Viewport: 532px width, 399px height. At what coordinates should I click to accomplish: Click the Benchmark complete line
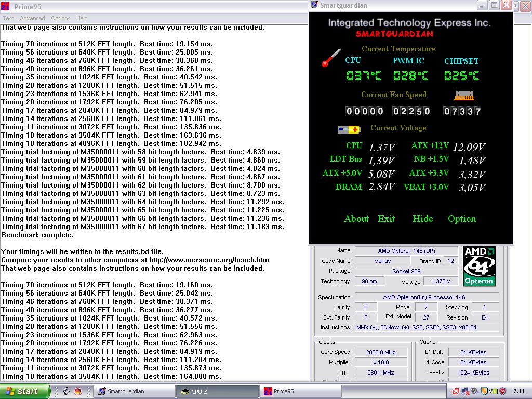pyautogui.click(x=37, y=235)
